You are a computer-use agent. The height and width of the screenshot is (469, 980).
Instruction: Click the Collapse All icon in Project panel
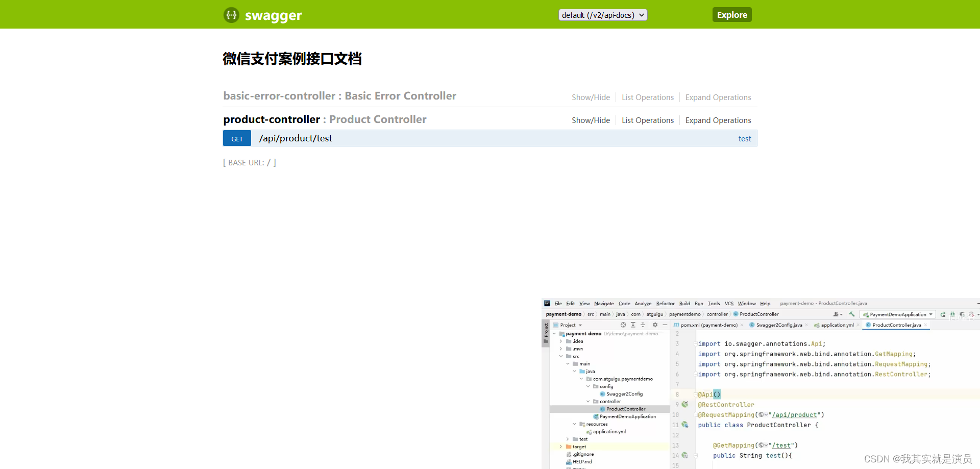[x=643, y=325]
